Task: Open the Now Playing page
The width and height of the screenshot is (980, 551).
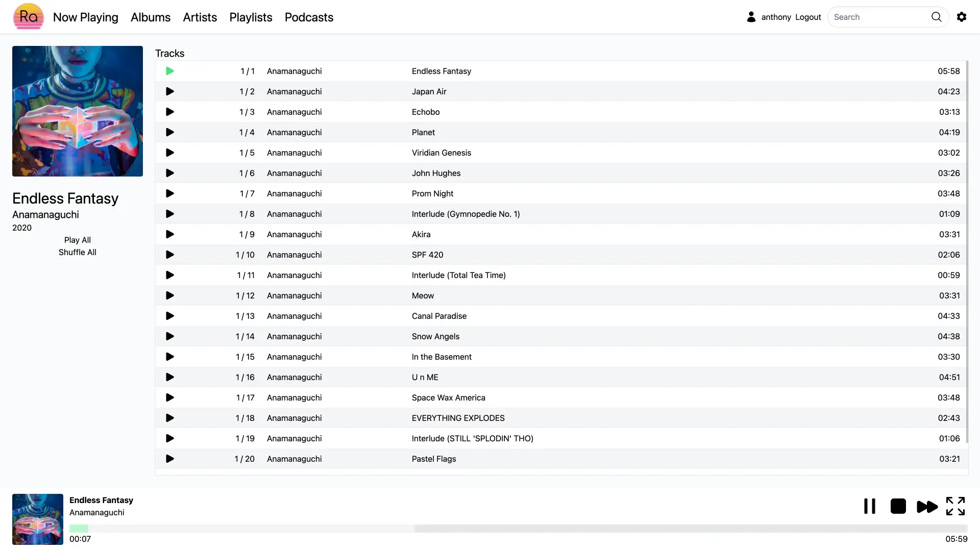Action: pos(86,17)
